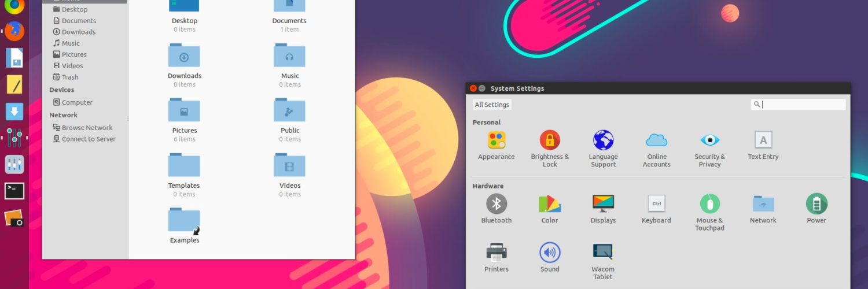Focus the System Settings search field
Viewport: 868px width, 289px height.
[798, 105]
